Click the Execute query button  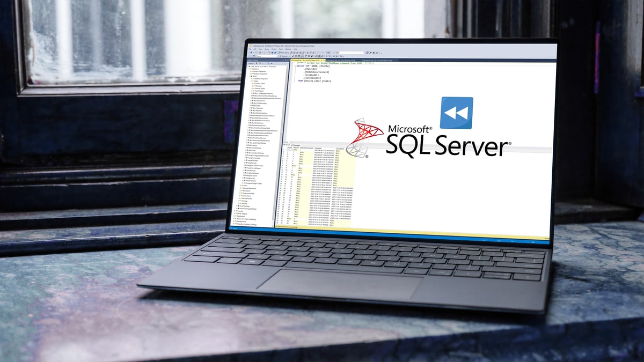coord(284,56)
